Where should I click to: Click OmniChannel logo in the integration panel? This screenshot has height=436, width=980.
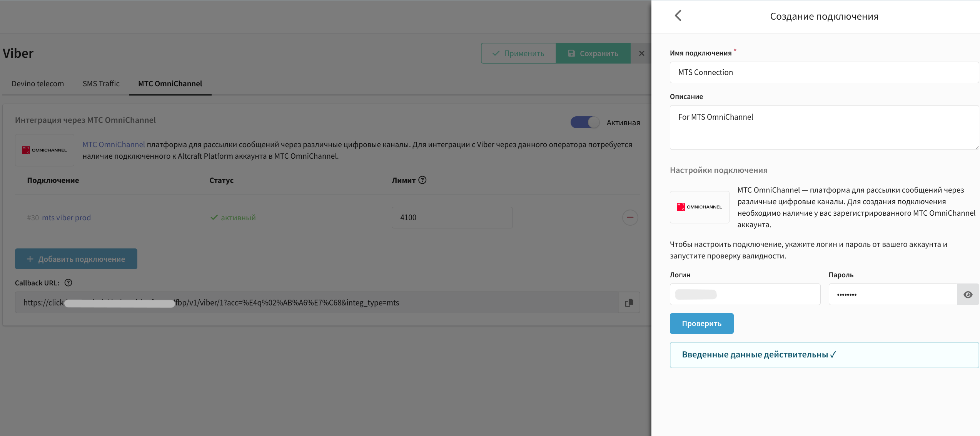(45, 150)
